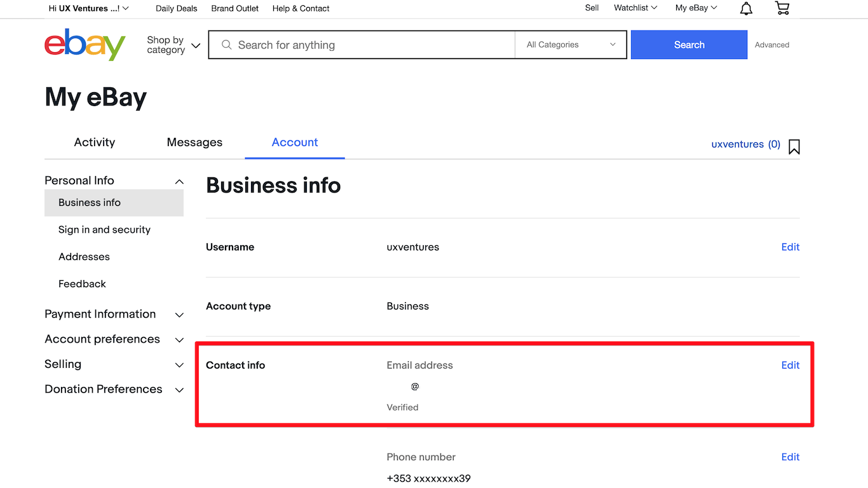
Task: Click the Business account type value
Action: tap(408, 306)
